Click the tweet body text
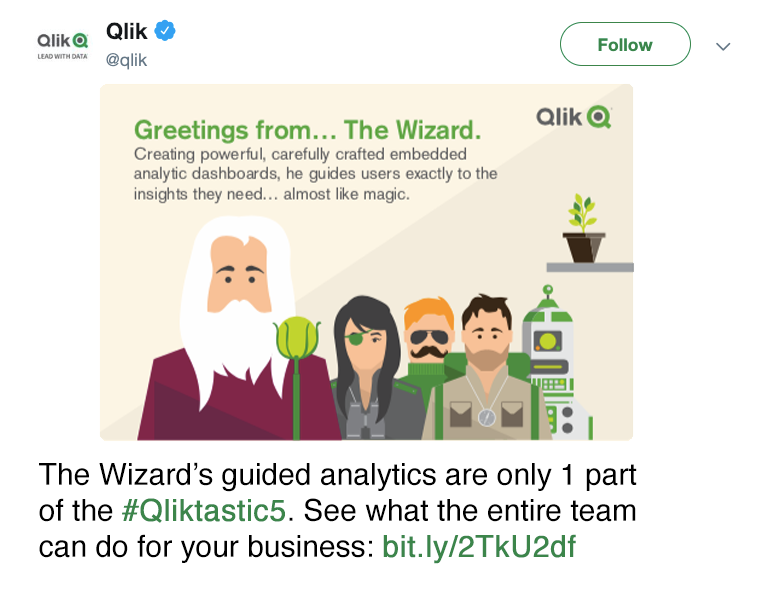 click(x=337, y=511)
